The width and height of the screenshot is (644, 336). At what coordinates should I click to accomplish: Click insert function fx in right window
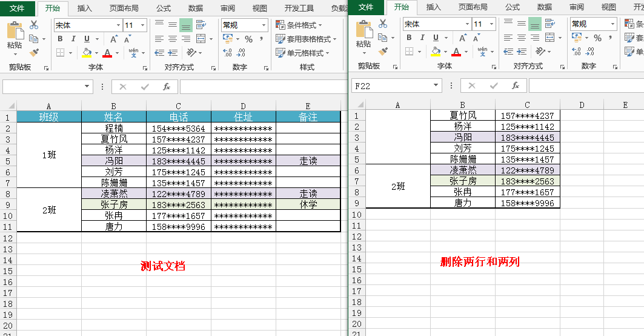(516, 86)
